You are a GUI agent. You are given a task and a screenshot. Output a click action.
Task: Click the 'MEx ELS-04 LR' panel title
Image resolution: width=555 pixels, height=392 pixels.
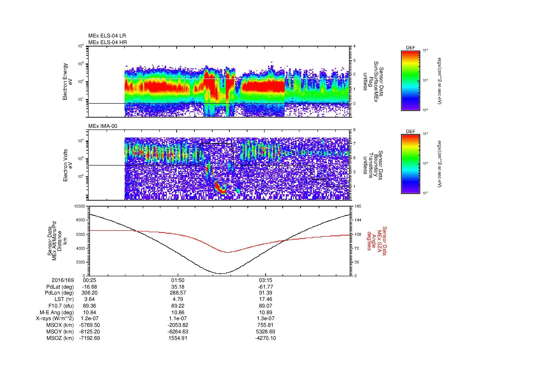pyautogui.click(x=107, y=36)
